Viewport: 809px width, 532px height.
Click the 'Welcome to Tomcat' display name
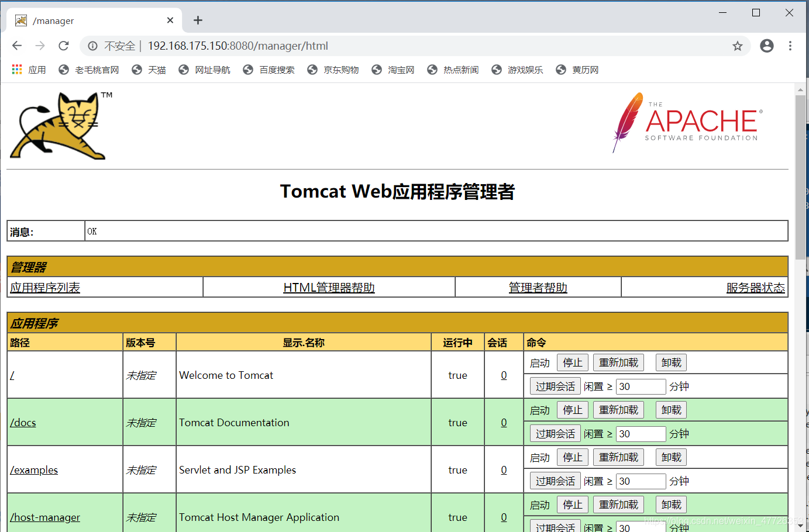click(226, 375)
